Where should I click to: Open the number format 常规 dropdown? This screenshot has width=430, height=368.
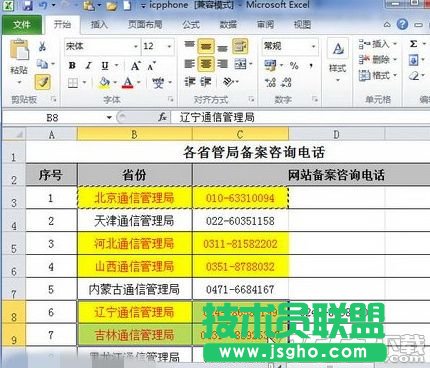point(314,46)
